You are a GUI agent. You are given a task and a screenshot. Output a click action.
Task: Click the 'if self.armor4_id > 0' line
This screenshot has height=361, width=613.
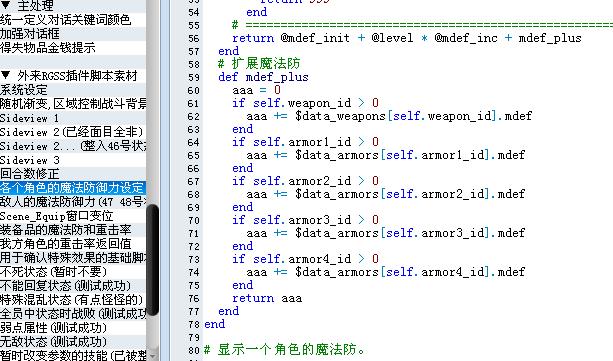[x=305, y=259]
